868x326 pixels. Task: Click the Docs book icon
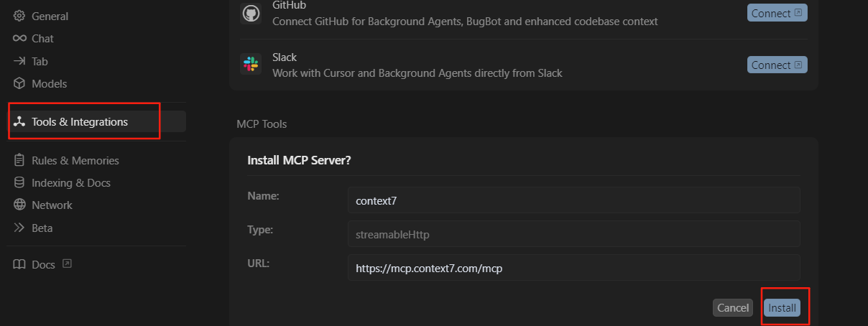tap(19, 264)
